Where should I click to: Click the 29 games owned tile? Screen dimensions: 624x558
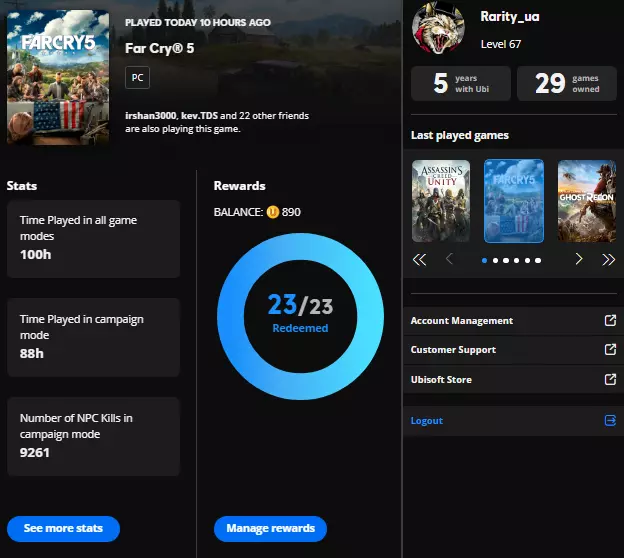click(x=567, y=84)
